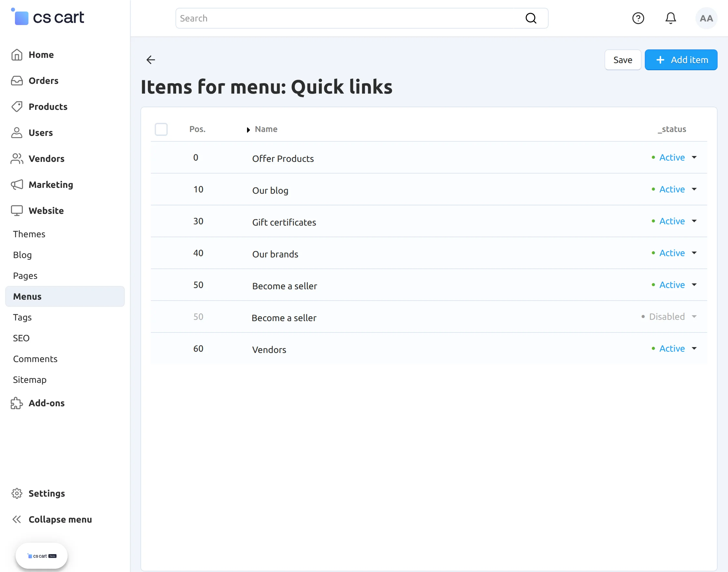Screen dimensions: 728x572
Task: Click the Home house icon
Action: [17, 55]
